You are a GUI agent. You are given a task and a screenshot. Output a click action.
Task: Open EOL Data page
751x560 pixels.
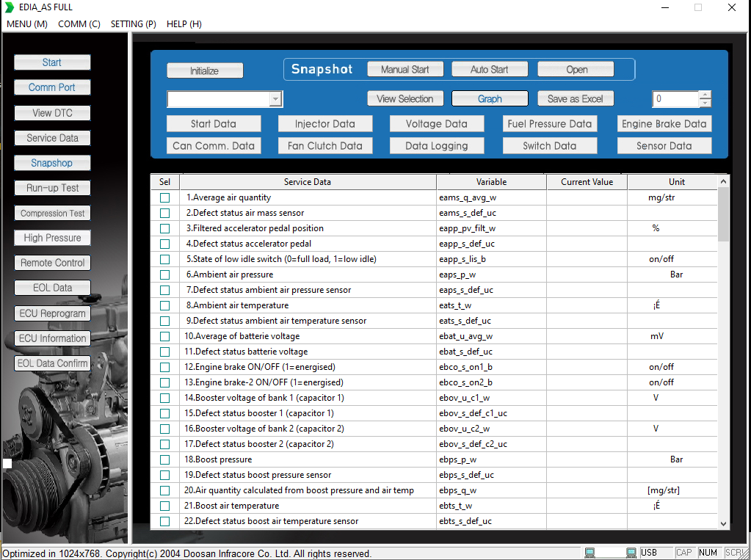52,288
